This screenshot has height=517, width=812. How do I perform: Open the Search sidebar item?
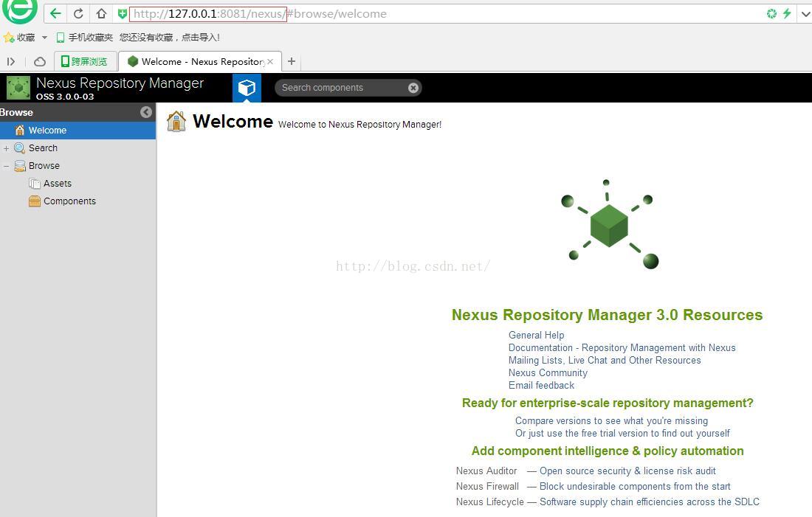point(43,148)
